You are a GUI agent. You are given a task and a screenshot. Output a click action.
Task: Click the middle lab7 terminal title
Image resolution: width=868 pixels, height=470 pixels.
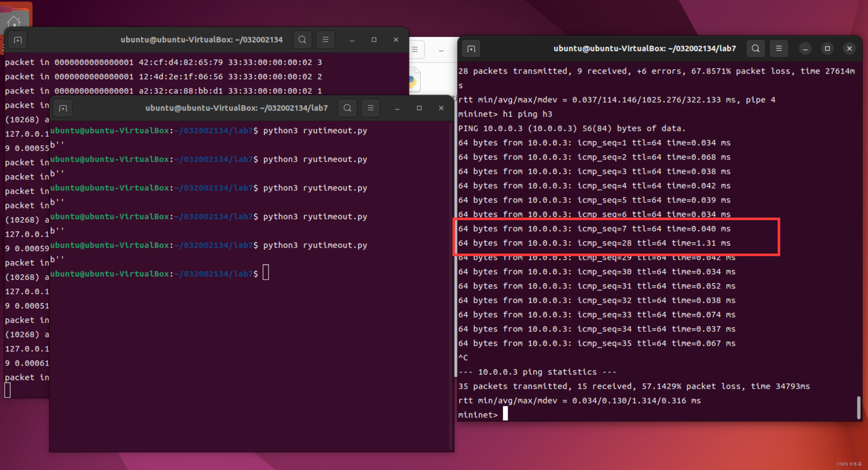pyautogui.click(x=237, y=108)
